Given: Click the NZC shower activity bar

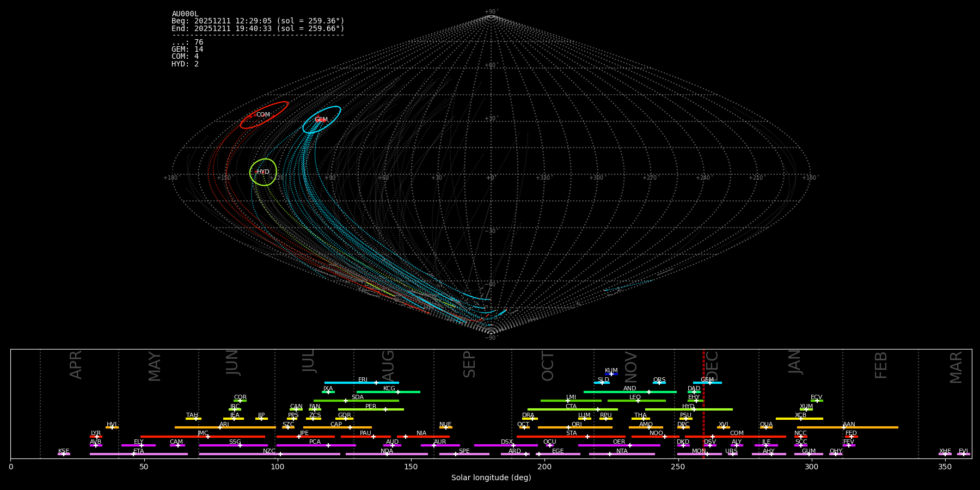Looking at the screenshot, I should [x=269, y=454].
